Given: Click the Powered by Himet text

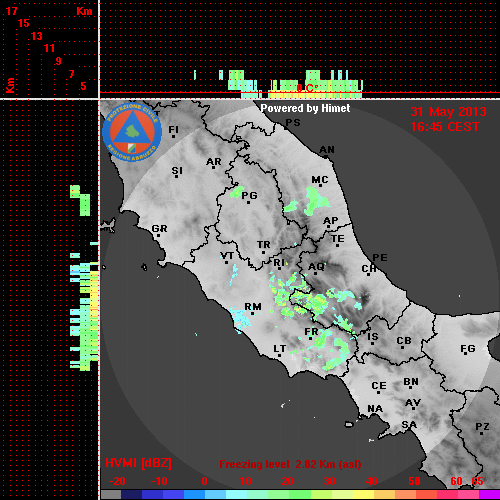Looking at the screenshot, I should point(305,108).
